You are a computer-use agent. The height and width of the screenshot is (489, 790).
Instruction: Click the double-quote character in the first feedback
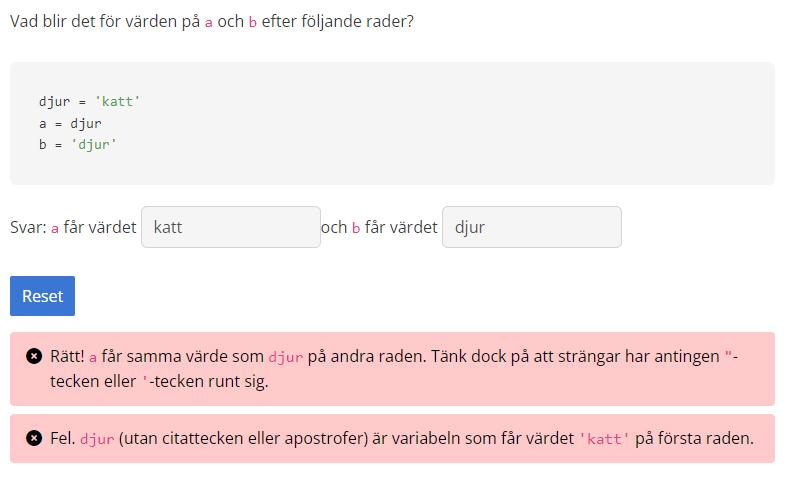729,355
